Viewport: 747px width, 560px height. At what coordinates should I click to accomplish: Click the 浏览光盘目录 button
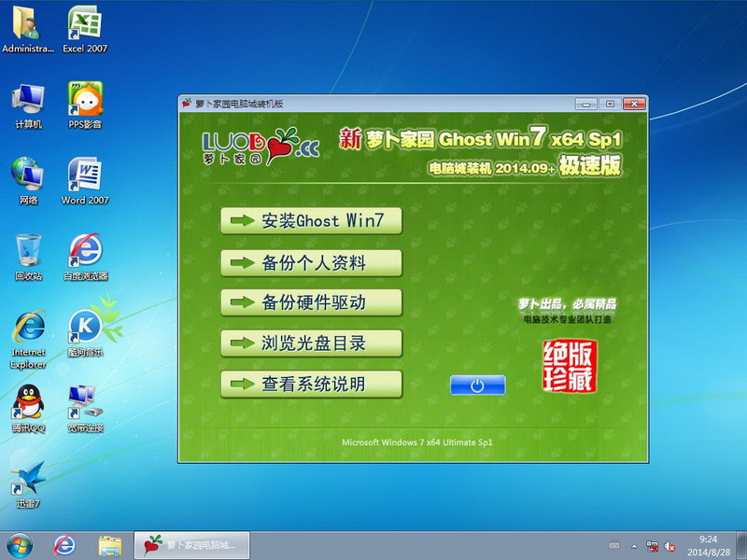[312, 343]
